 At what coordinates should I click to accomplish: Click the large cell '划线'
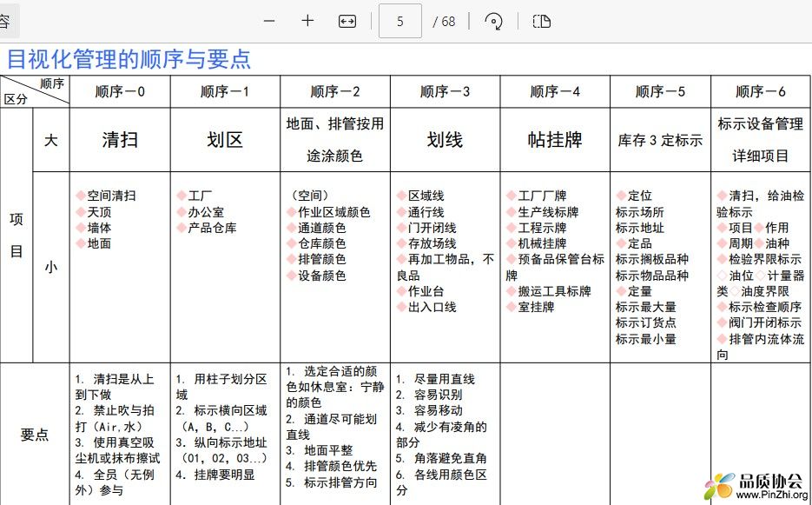[445, 139]
